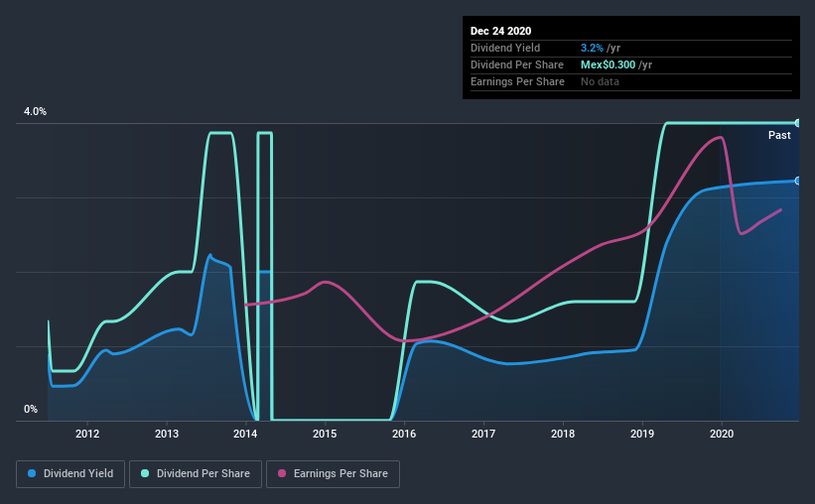Click the 2016 x-axis label

[x=404, y=434]
